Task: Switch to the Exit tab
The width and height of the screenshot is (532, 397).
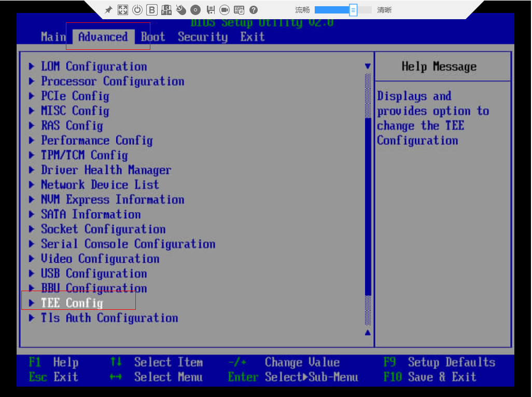Action: 253,37
